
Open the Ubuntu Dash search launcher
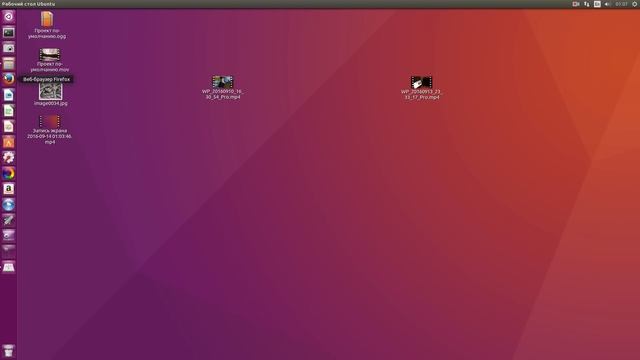(x=9, y=17)
